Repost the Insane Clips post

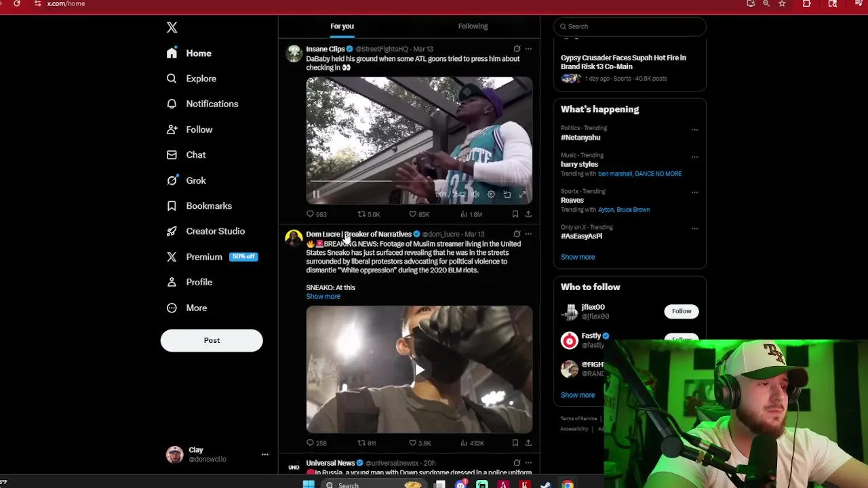368,214
